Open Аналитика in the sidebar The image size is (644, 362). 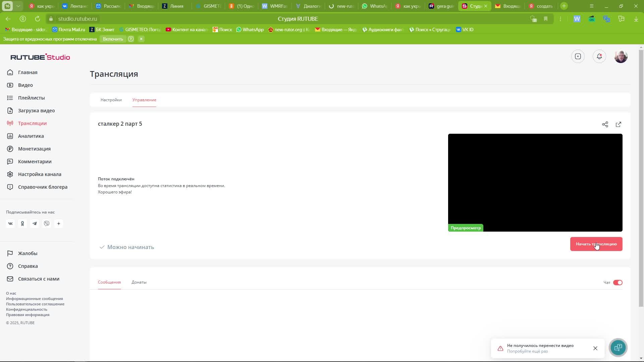(31, 136)
